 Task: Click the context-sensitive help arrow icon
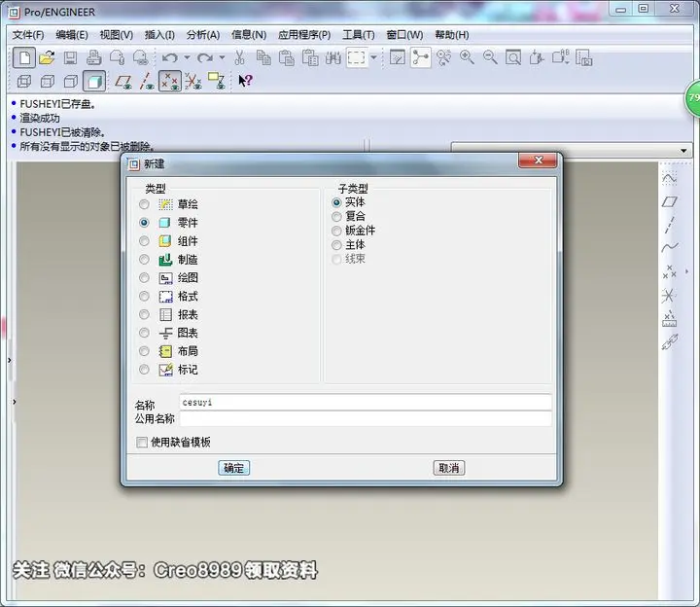pyautogui.click(x=245, y=81)
